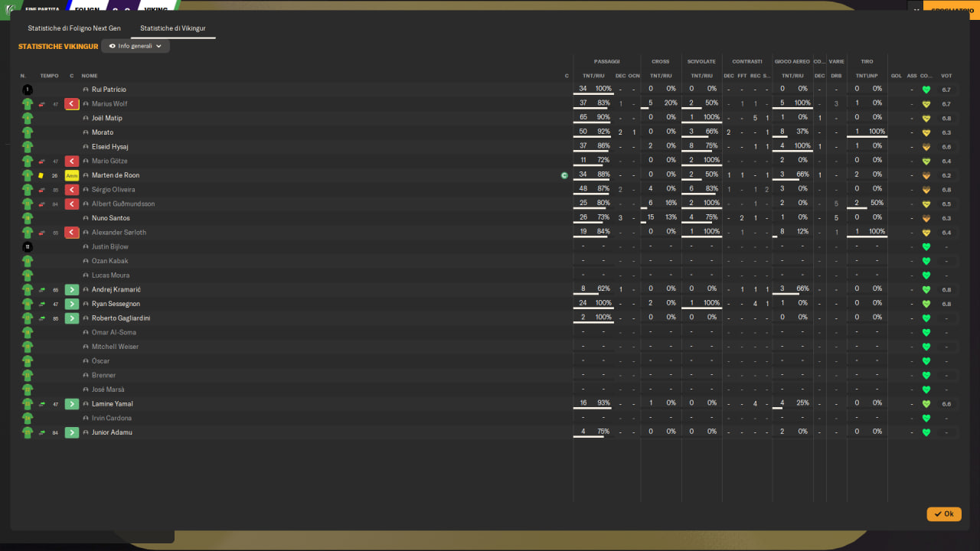
Task: Click Justin Bijlow's black goalkeeper shirt icon
Action: click(x=28, y=246)
